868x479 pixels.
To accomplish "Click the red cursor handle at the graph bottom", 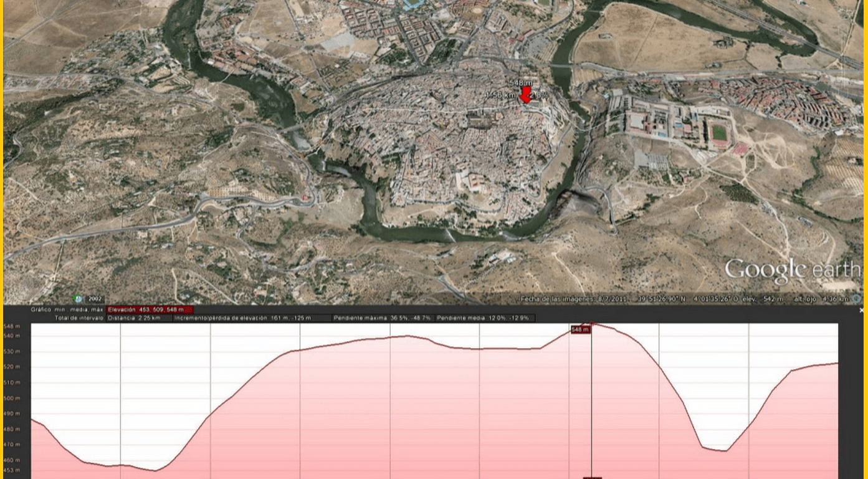I will 592,477.
